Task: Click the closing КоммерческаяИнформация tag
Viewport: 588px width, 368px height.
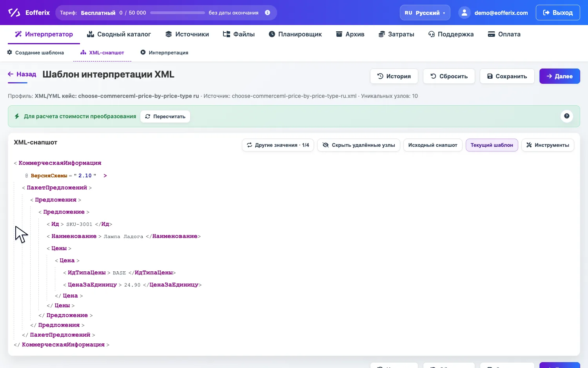Action: click(x=63, y=345)
